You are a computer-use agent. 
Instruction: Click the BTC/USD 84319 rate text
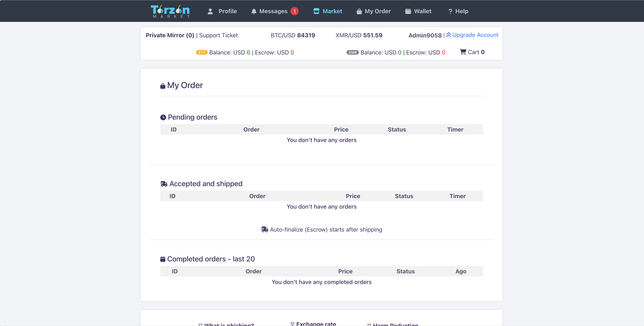[293, 35]
